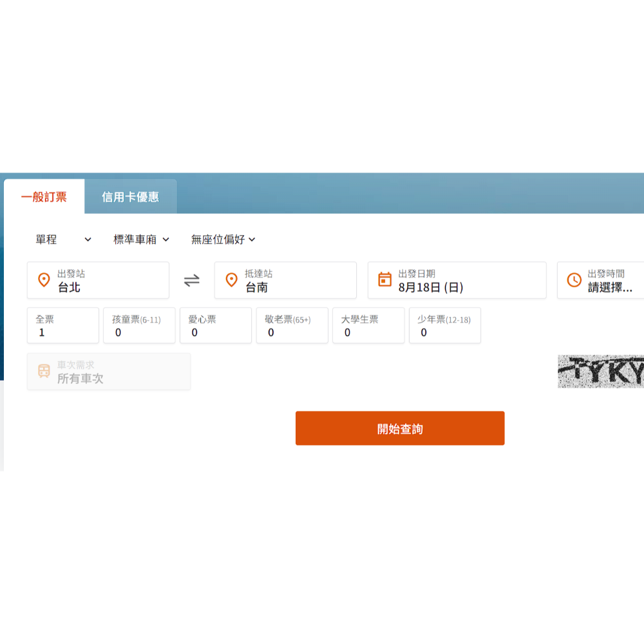Expand the 無座位偏好 seat preference dropdown
The width and height of the screenshot is (644, 644).
pyautogui.click(x=223, y=240)
